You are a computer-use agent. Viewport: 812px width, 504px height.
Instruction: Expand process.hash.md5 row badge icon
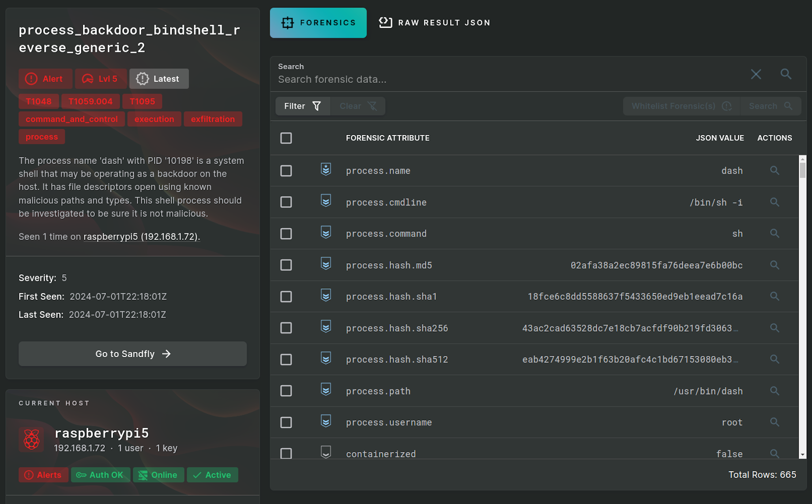click(x=326, y=264)
